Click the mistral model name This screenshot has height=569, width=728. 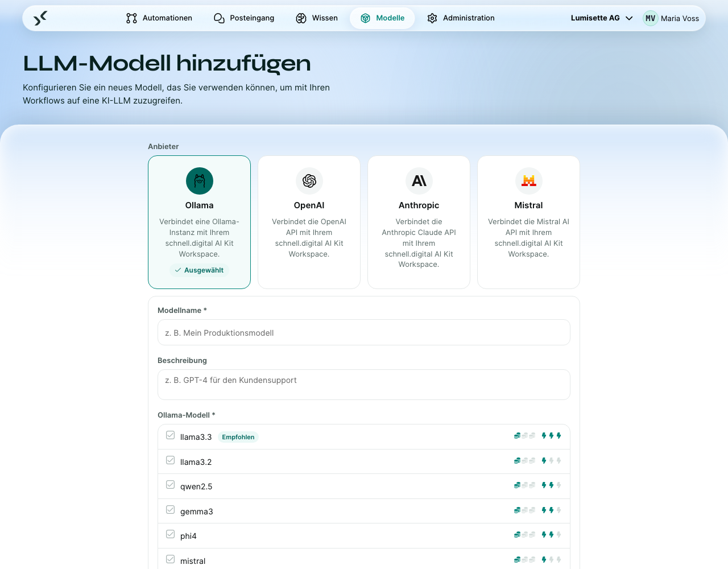click(193, 561)
